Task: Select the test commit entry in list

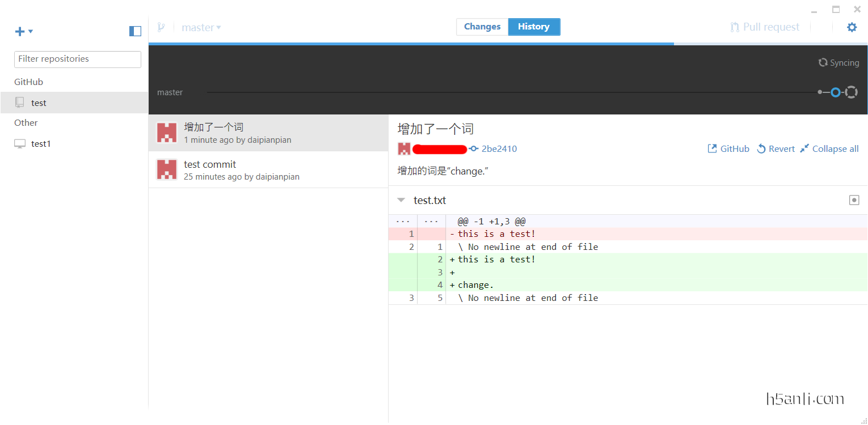Action: (268, 169)
